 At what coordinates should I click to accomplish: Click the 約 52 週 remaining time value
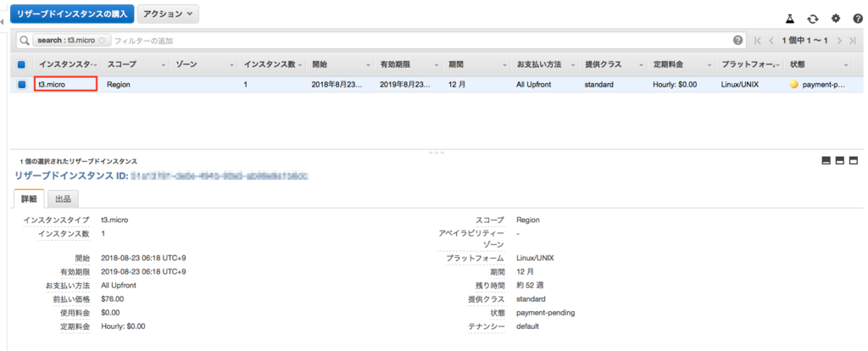(x=531, y=285)
